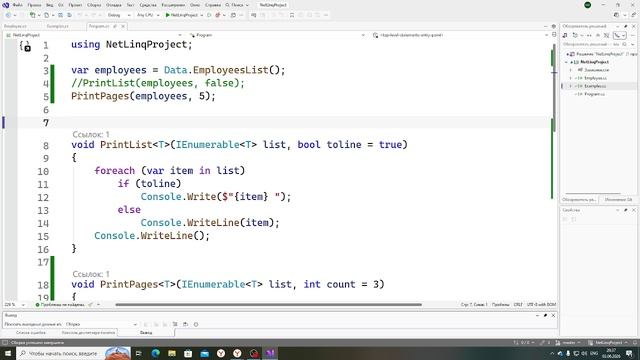Viewport: 640px width, 360px height.
Task: Open the Debug configuration dropdown
Action: click(119, 15)
